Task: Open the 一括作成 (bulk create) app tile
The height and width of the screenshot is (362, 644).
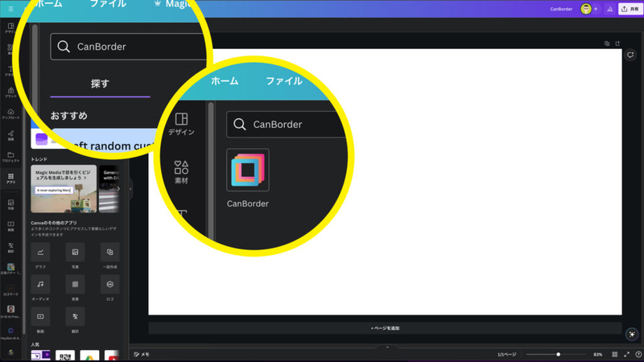Action: coord(109,252)
